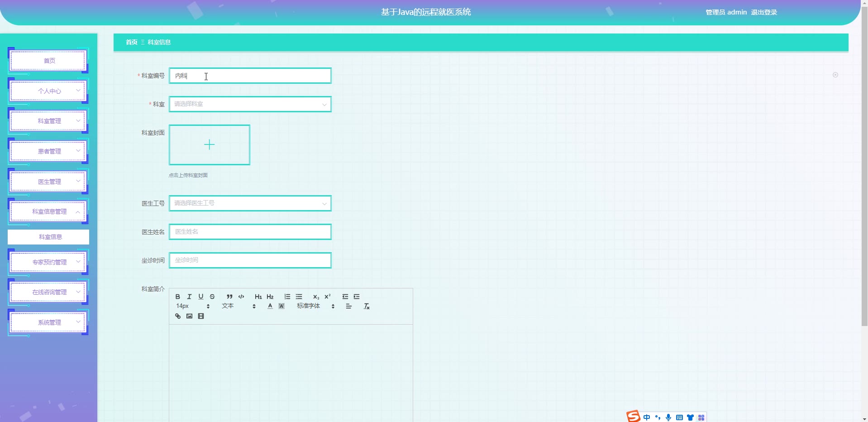This screenshot has height=422, width=868.
Task: Apply superscript formatting
Action: pyautogui.click(x=328, y=297)
